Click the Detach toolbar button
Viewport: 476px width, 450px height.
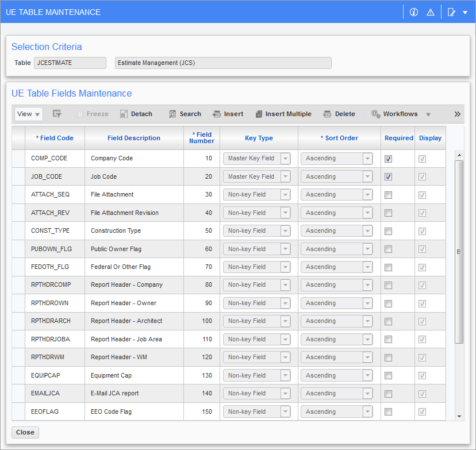point(136,114)
